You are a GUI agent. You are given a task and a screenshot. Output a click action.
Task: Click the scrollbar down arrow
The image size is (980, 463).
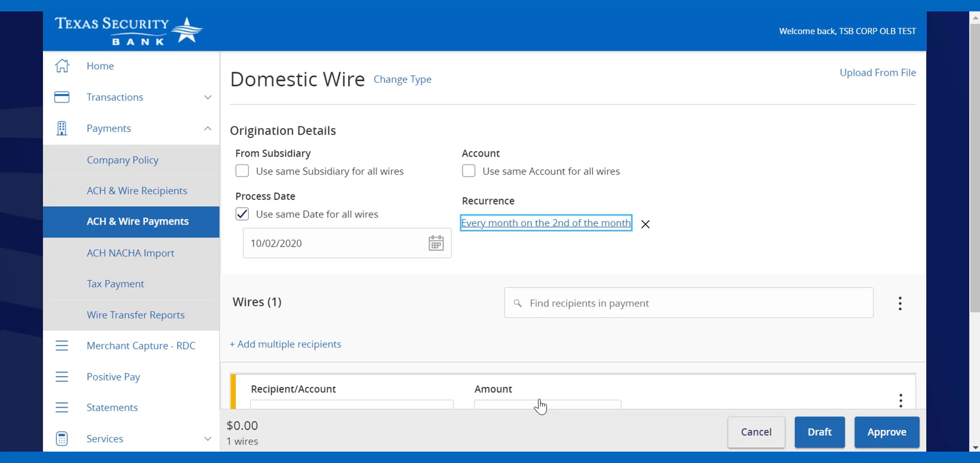(x=975, y=448)
